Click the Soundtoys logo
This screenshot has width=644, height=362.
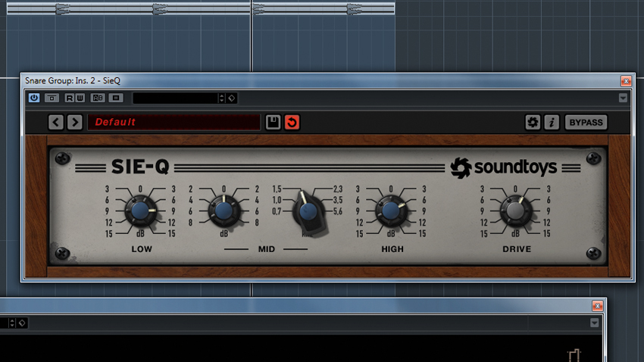504,167
